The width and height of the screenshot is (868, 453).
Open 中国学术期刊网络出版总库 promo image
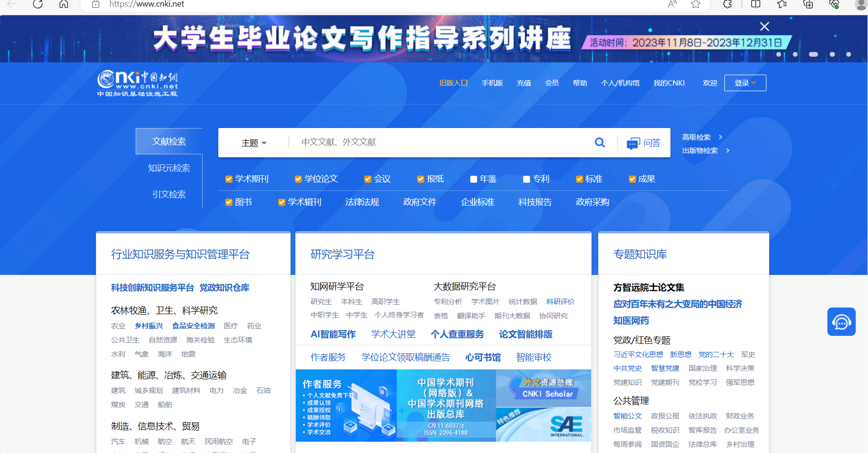point(447,406)
